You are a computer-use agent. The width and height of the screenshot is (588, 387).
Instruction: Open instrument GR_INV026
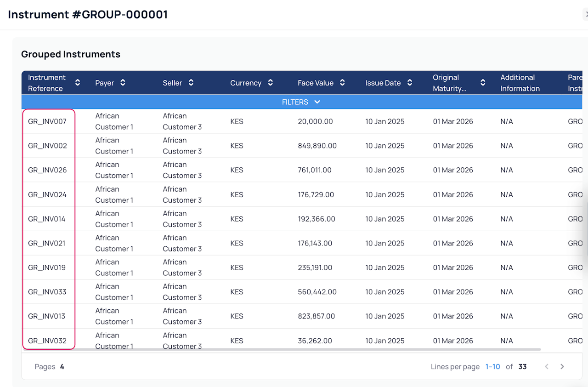coord(47,170)
